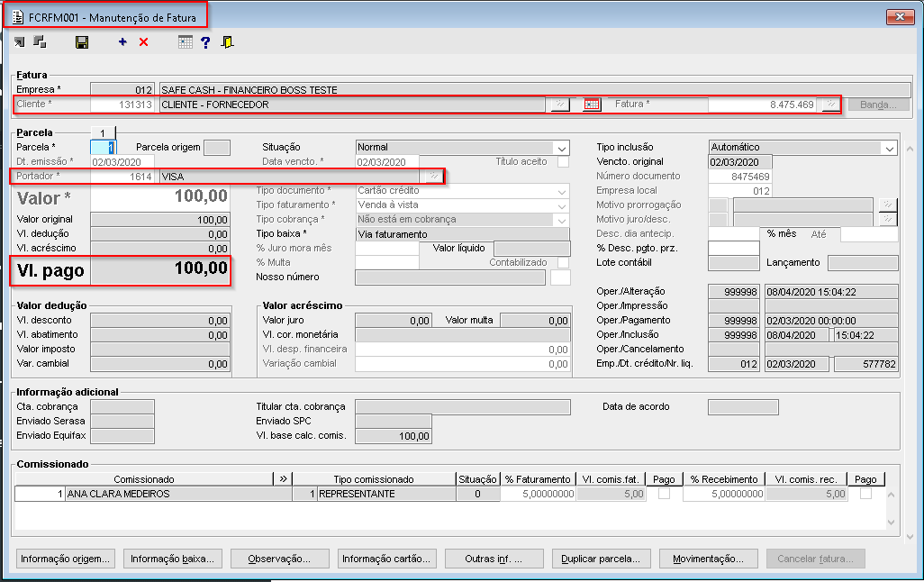
Task: Click Número documento field 8475469
Action: pos(739,177)
